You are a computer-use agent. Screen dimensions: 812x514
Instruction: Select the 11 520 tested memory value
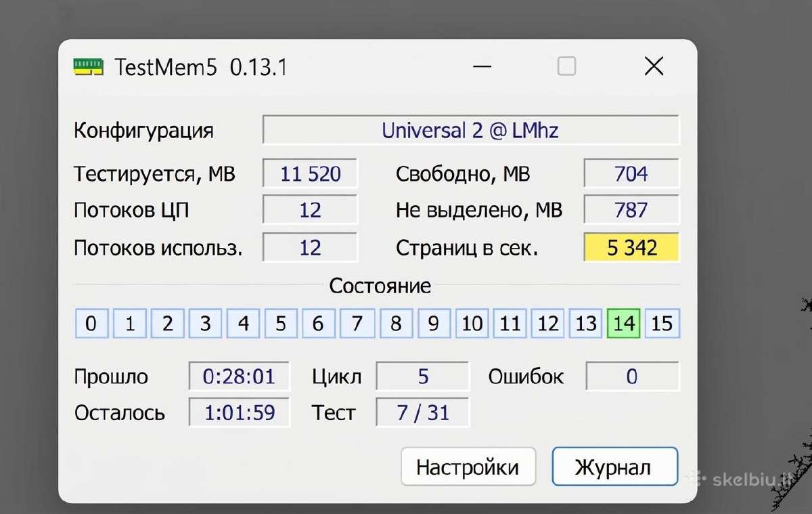click(x=310, y=174)
